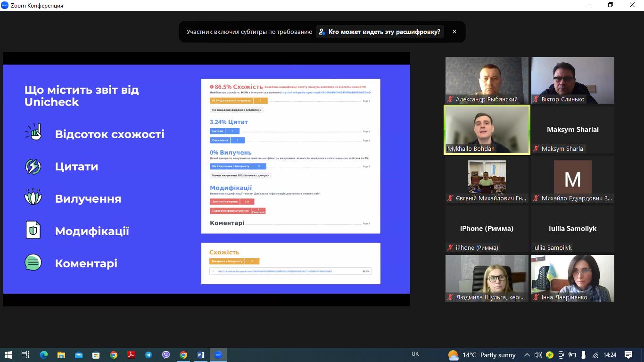This screenshot has width=644, height=362.
Task: Click the green shield tray icon
Action: 550,355
